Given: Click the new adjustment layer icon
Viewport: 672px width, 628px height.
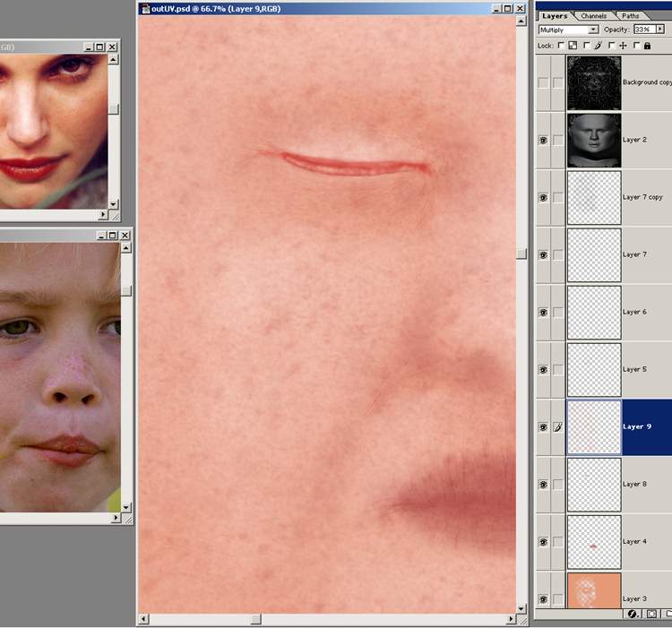Looking at the screenshot, I should click(x=633, y=615).
